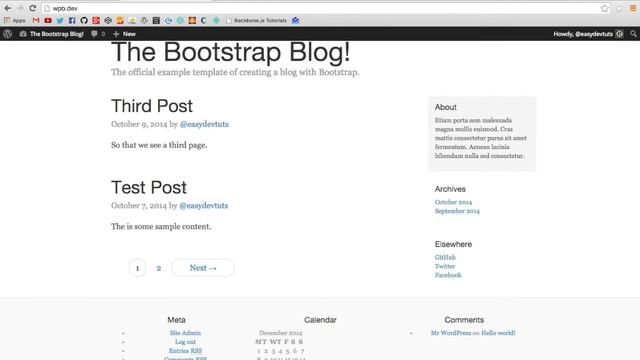Open the + New admin bar menu

click(124, 34)
